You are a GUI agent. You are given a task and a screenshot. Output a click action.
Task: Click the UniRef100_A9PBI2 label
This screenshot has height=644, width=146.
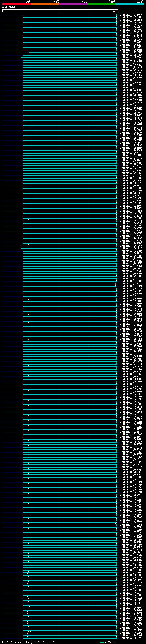tap(131, 118)
